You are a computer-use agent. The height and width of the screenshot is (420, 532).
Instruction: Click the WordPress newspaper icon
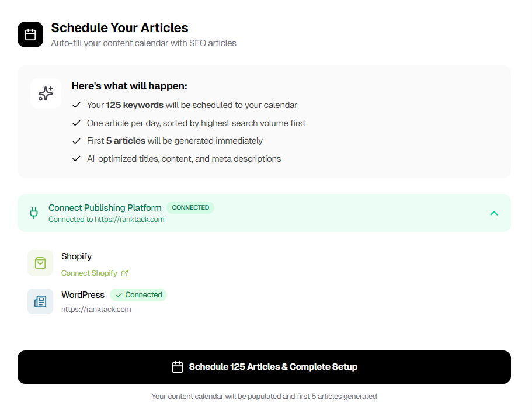coord(40,301)
